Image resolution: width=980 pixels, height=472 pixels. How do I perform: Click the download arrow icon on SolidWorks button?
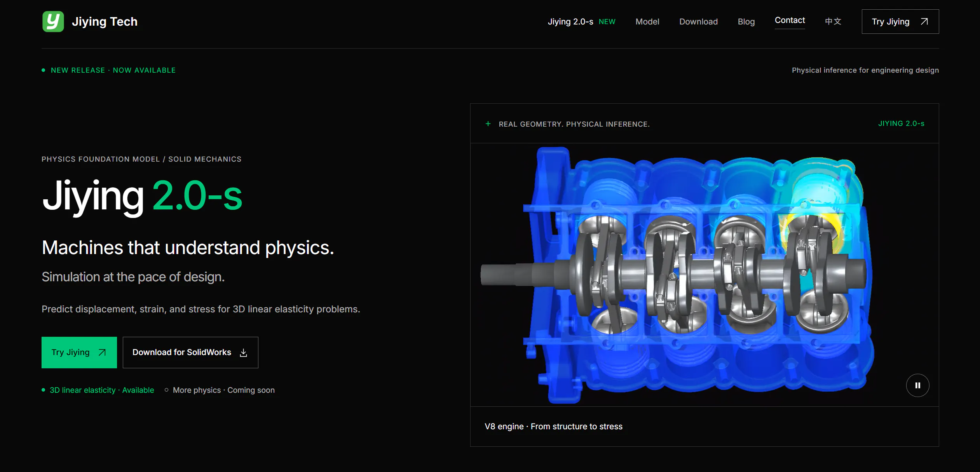(244, 353)
